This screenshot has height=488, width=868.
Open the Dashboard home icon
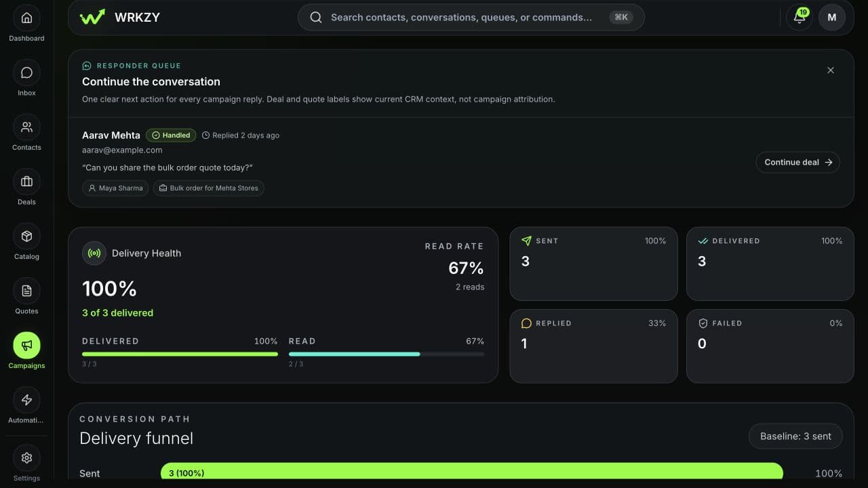26,18
